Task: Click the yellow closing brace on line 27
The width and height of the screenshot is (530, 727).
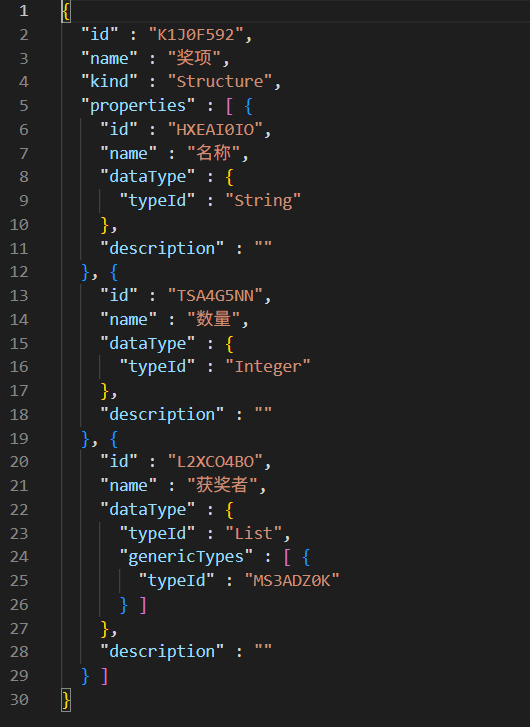Action: click(x=105, y=628)
